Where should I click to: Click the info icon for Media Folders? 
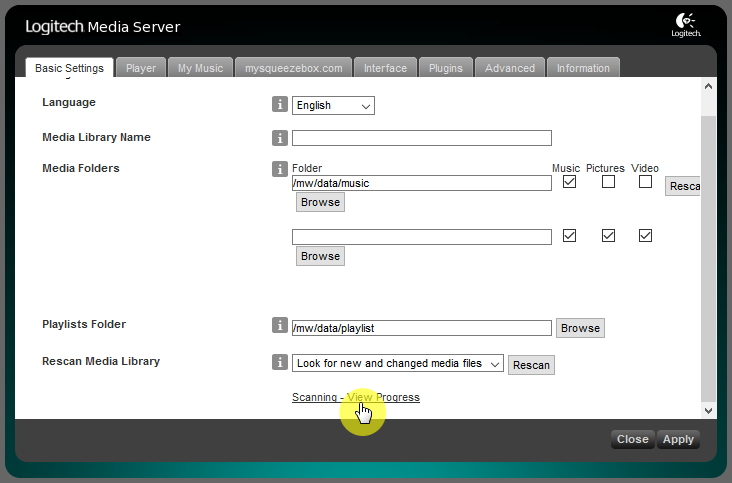(x=280, y=169)
